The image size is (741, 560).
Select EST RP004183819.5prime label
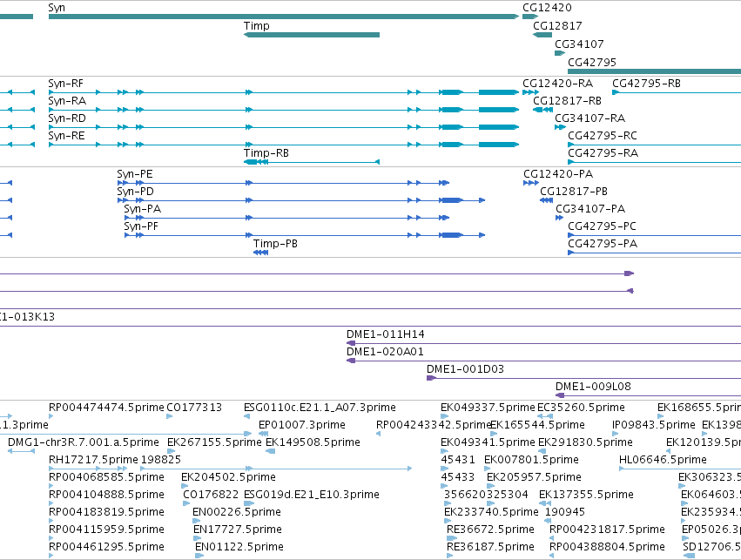click(106, 512)
